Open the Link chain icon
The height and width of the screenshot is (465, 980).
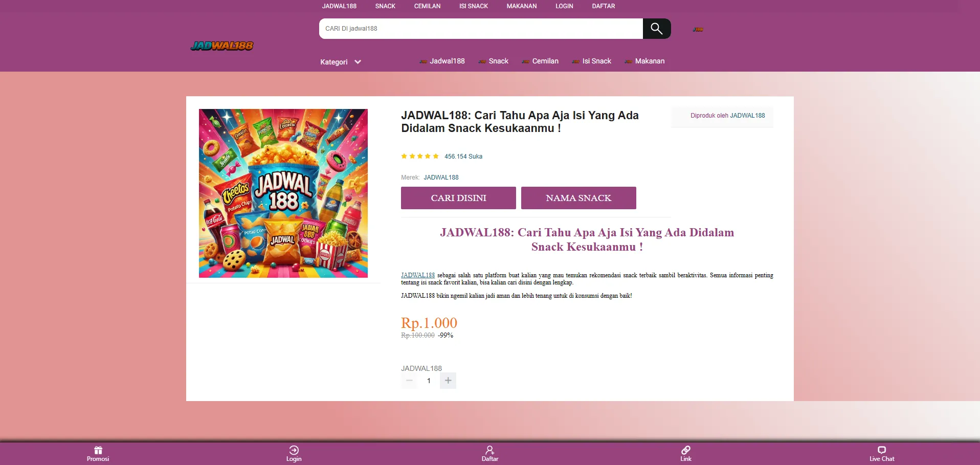coord(685,450)
